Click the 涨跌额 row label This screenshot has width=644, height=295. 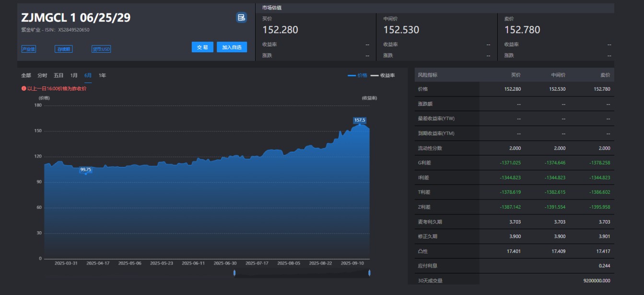point(425,104)
